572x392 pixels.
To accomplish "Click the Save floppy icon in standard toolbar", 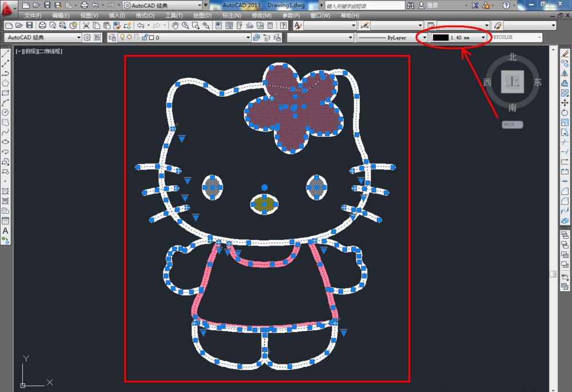I will [x=30, y=26].
